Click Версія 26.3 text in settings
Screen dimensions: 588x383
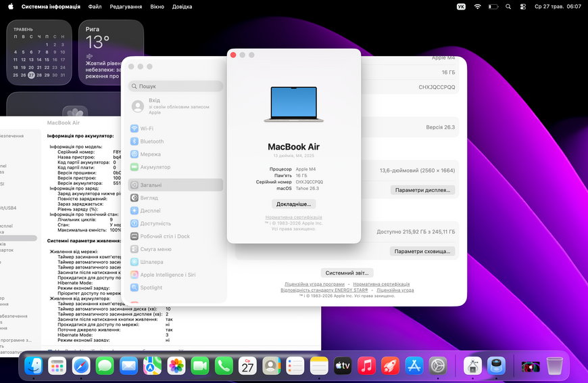(440, 127)
